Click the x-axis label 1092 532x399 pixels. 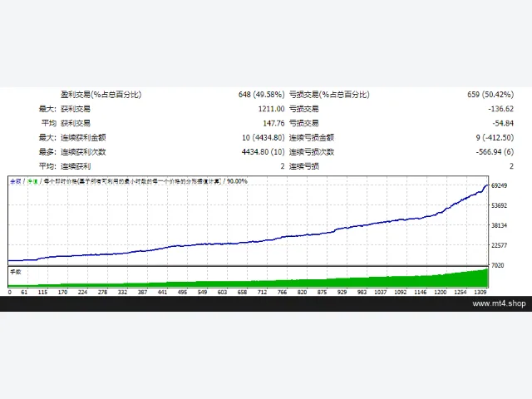[401, 292]
